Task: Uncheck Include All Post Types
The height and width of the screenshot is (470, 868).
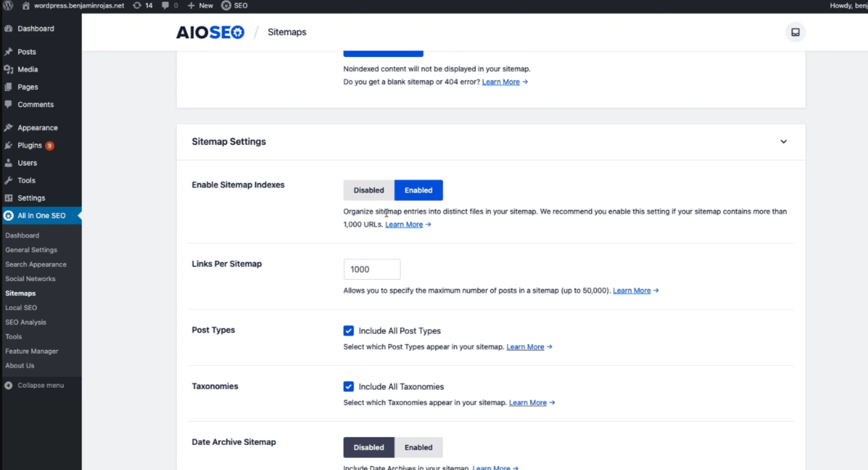Action: click(x=348, y=331)
